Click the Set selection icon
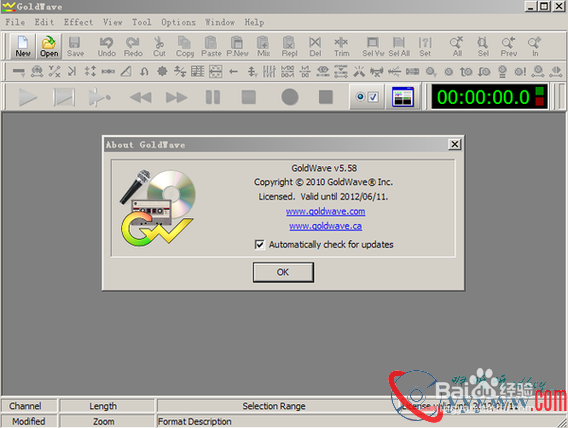 pyautogui.click(x=425, y=46)
